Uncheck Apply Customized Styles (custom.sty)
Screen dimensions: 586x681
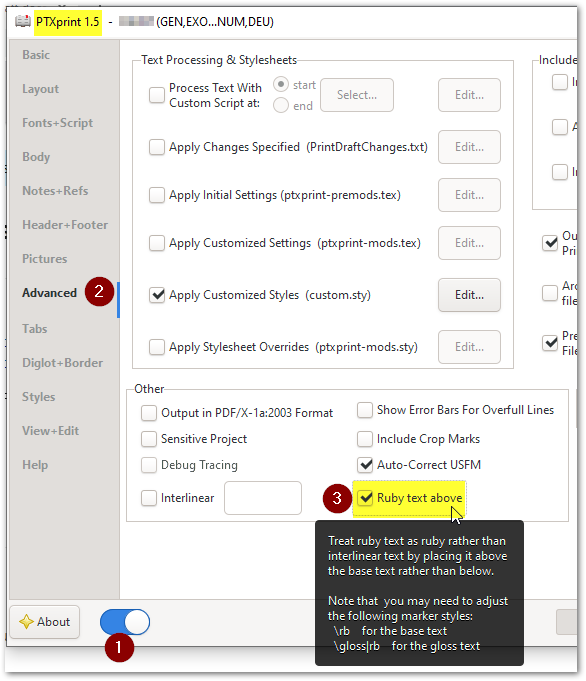(157, 295)
